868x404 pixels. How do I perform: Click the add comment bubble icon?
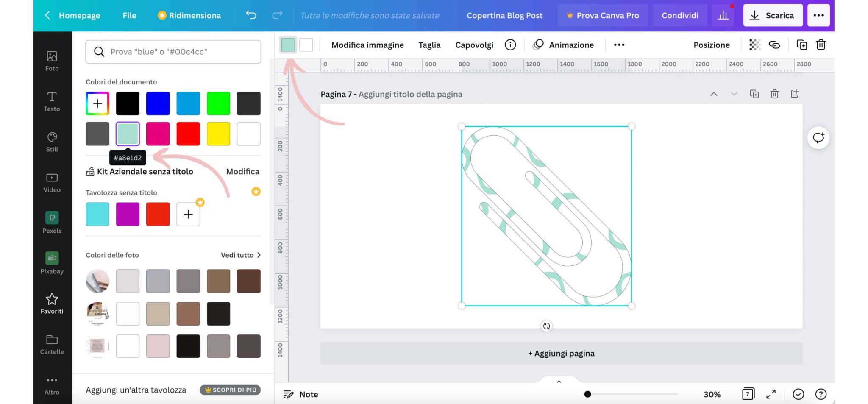tap(818, 138)
